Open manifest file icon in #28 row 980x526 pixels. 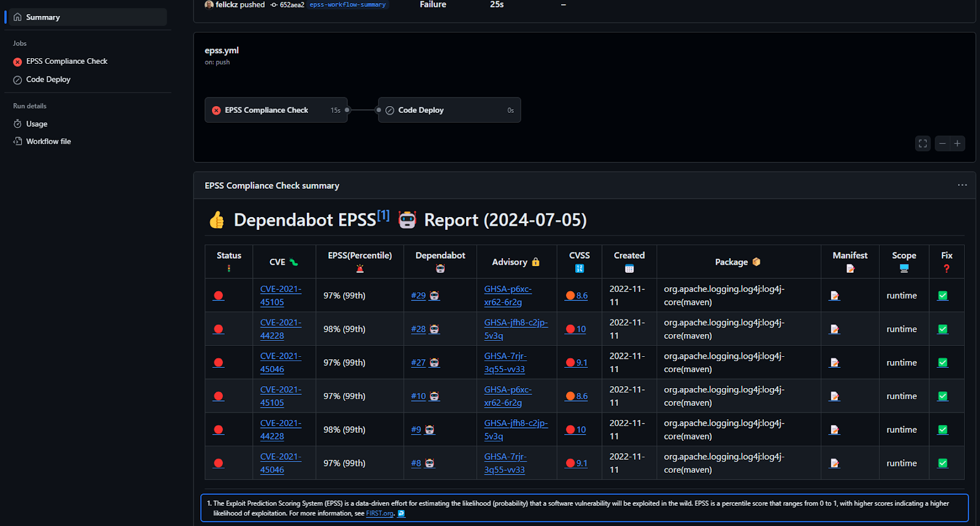[834, 329]
